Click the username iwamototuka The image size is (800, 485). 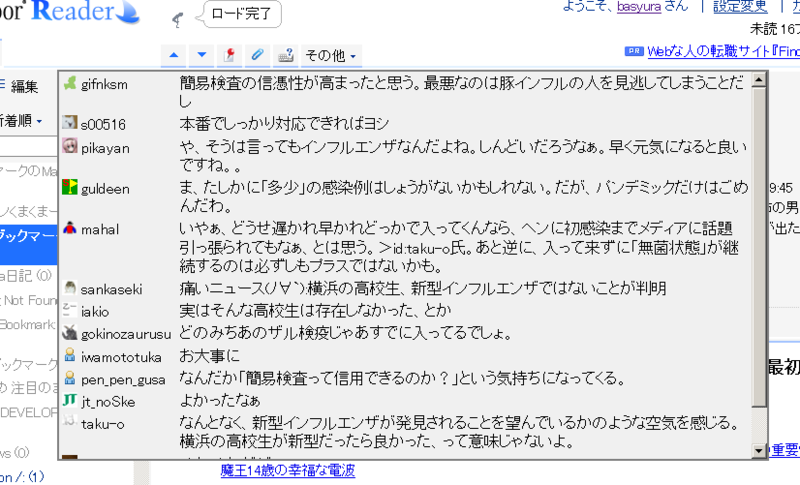121,357
